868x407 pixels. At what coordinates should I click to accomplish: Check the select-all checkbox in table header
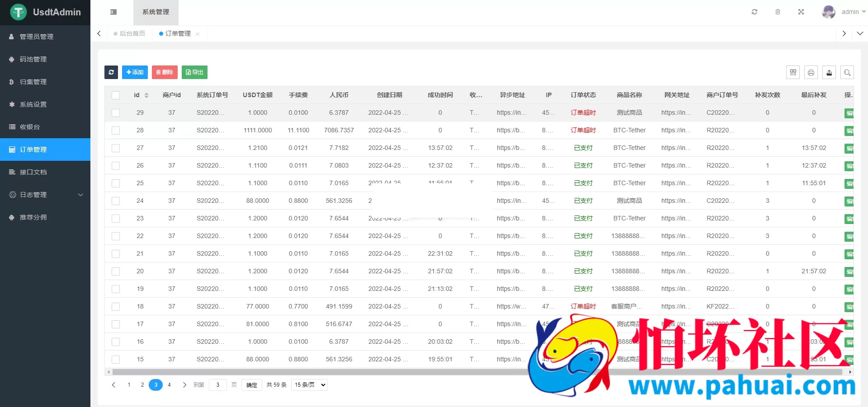click(x=116, y=95)
